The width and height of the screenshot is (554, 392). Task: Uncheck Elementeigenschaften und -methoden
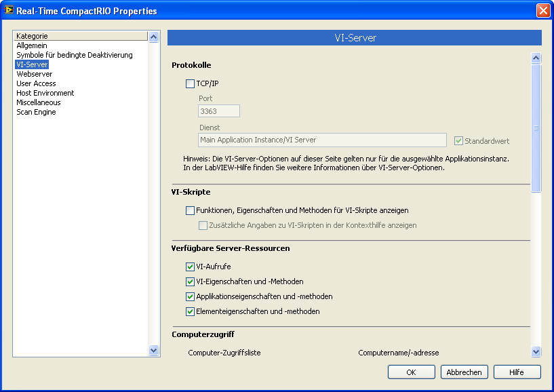(190, 311)
